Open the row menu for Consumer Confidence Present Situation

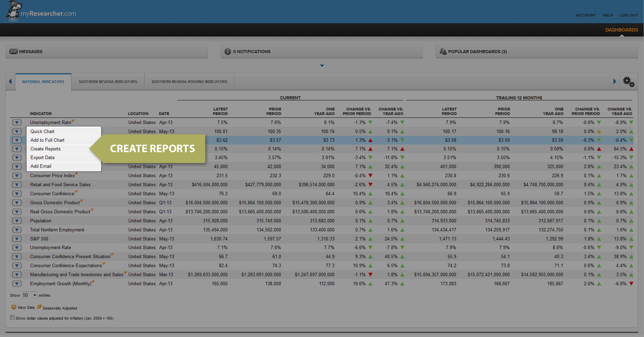click(17, 256)
